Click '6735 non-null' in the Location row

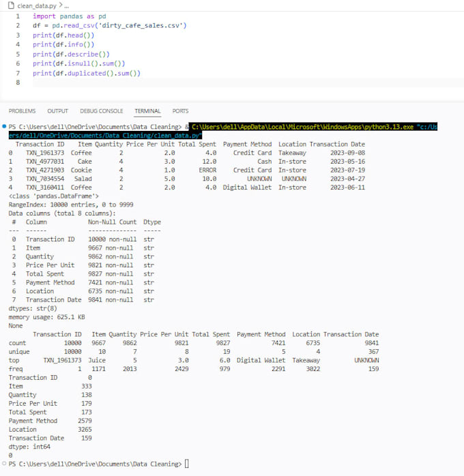pyautogui.click(x=111, y=291)
